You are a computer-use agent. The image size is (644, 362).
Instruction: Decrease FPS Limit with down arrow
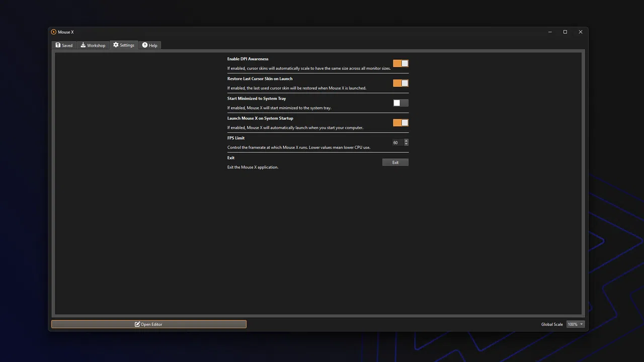click(x=406, y=144)
